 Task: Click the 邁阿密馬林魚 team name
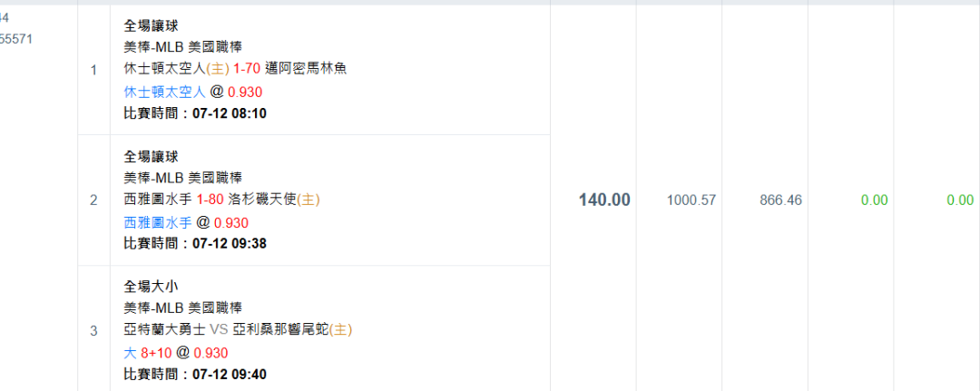[306, 69]
